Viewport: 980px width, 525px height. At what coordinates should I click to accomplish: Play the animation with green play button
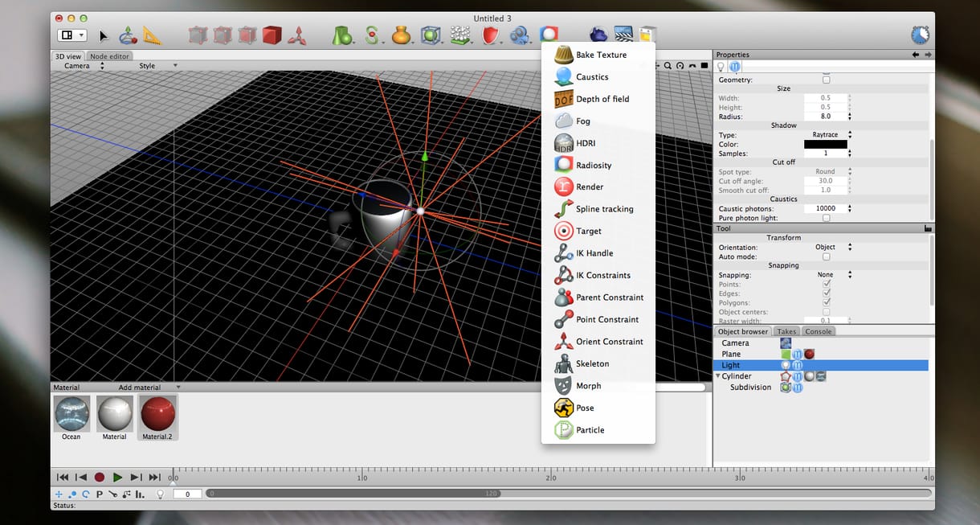[x=117, y=478]
